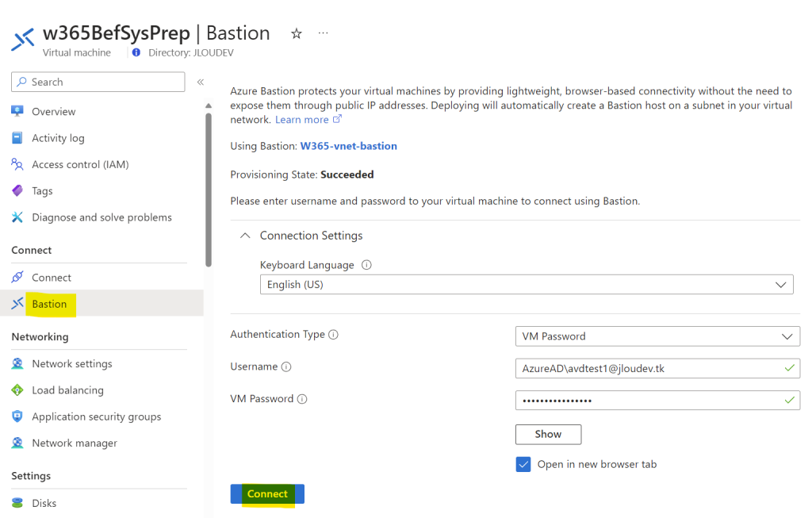812x518 pixels.
Task: Go to Access control (IAM)
Action: click(80, 164)
